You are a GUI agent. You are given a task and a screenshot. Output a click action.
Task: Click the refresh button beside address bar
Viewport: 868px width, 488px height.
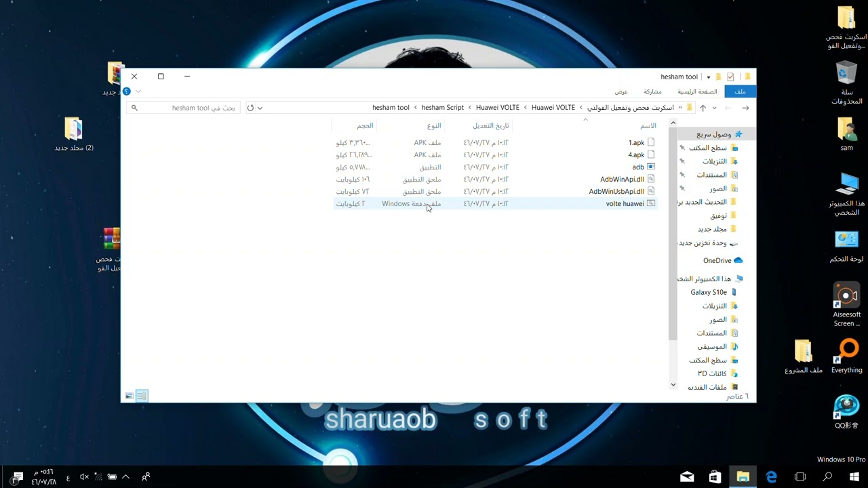[x=250, y=108]
